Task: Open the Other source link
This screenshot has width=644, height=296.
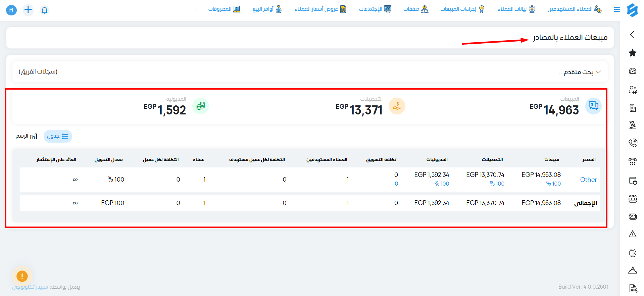Action: click(x=589, y=180)
